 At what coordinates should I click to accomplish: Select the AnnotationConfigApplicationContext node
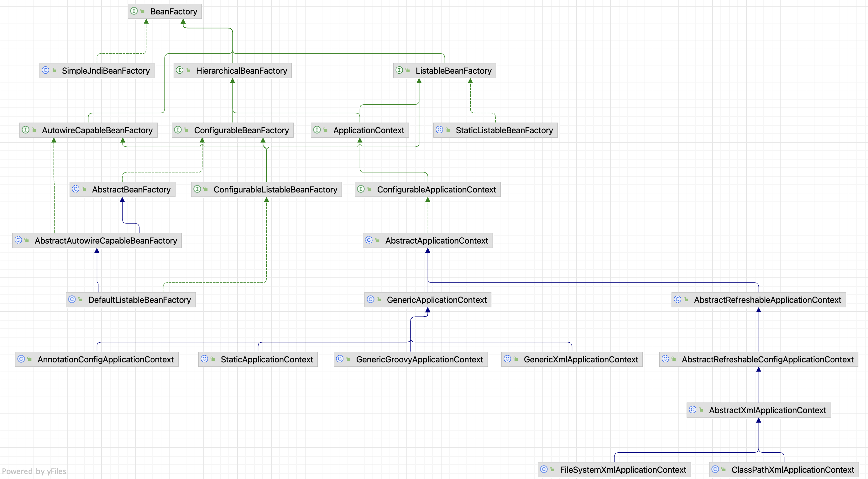point(106,360)
